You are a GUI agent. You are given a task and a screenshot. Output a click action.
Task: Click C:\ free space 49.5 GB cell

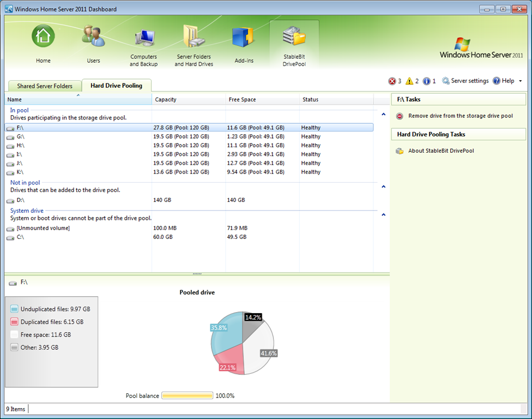tap(237, 237)
